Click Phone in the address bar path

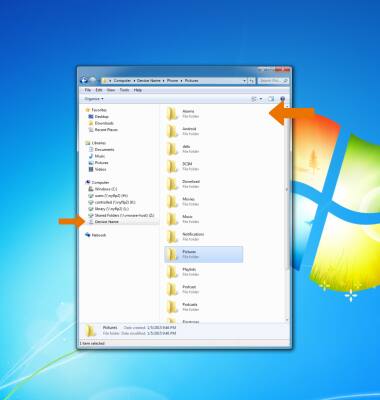click(x=172, y=81)
